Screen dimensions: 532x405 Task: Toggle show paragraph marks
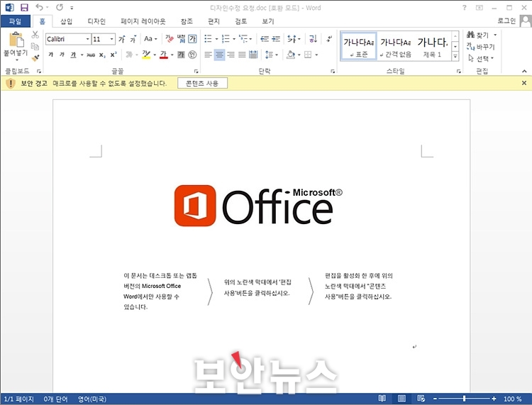click(x=328, y=39)
